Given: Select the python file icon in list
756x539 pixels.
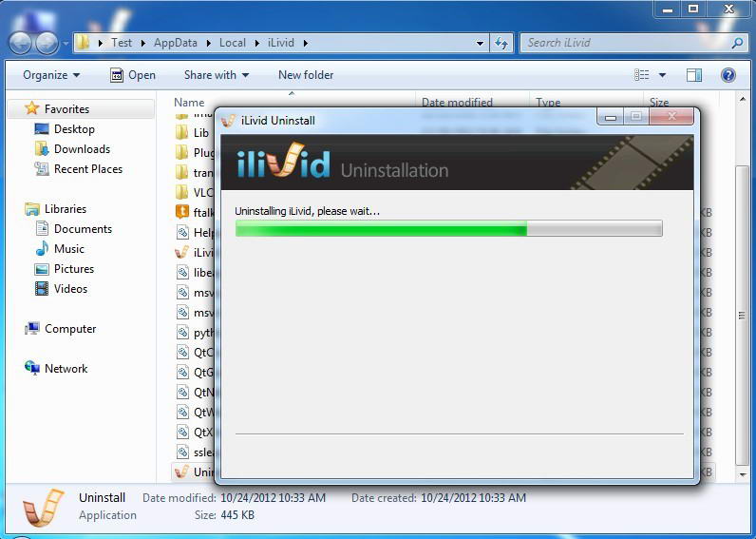Looking at the screenshot, I should coord(182,333).
